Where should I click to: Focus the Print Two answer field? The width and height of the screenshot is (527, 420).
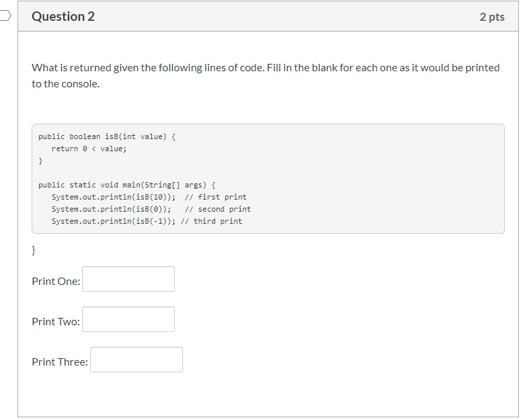click(x=128, y=320)
